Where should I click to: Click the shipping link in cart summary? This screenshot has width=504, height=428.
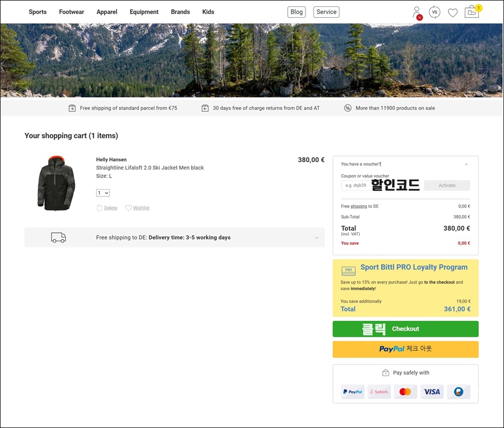(359, 206)
